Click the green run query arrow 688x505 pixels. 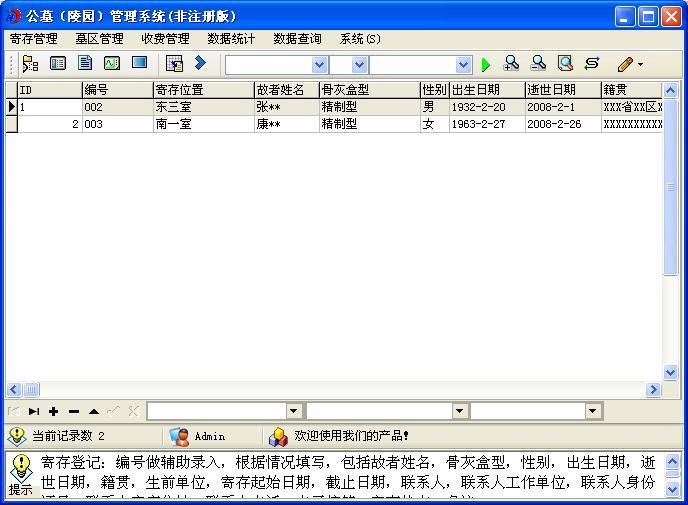tap(486, 65)
